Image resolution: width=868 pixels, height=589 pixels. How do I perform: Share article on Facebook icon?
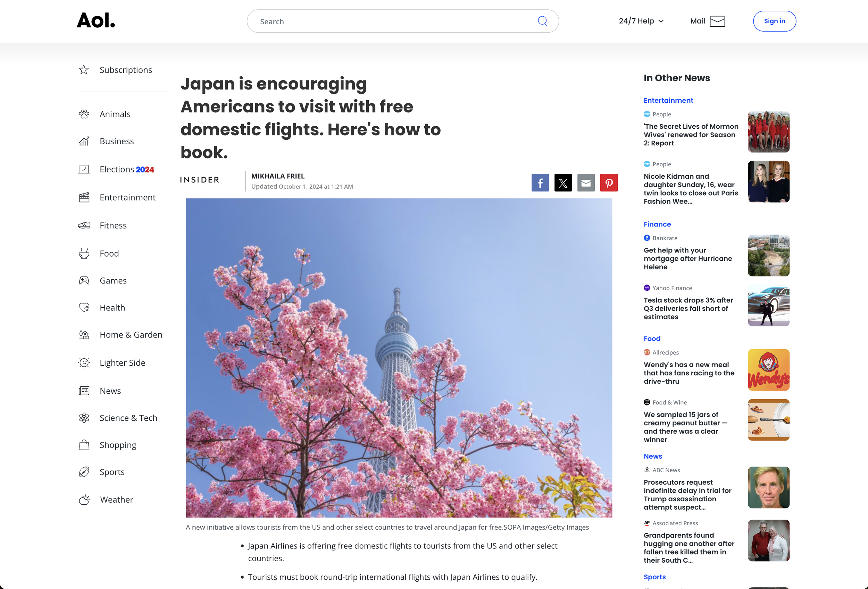(540, 182)
